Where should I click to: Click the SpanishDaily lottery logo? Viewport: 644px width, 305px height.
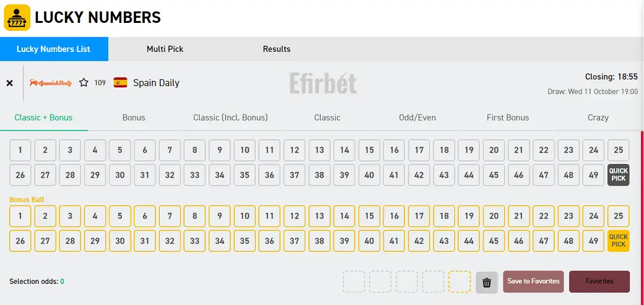(x=51, y=82)
